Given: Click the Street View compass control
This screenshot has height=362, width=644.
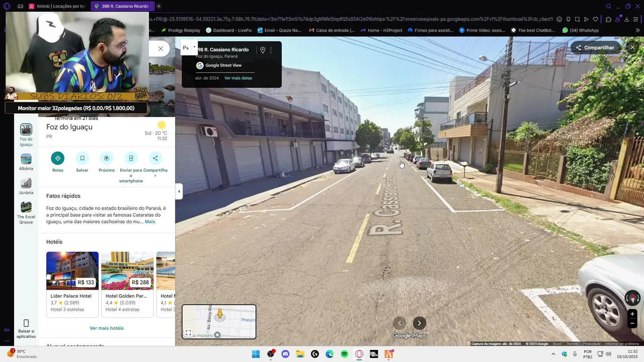Looking at the screenshot, I should (632, 298).
